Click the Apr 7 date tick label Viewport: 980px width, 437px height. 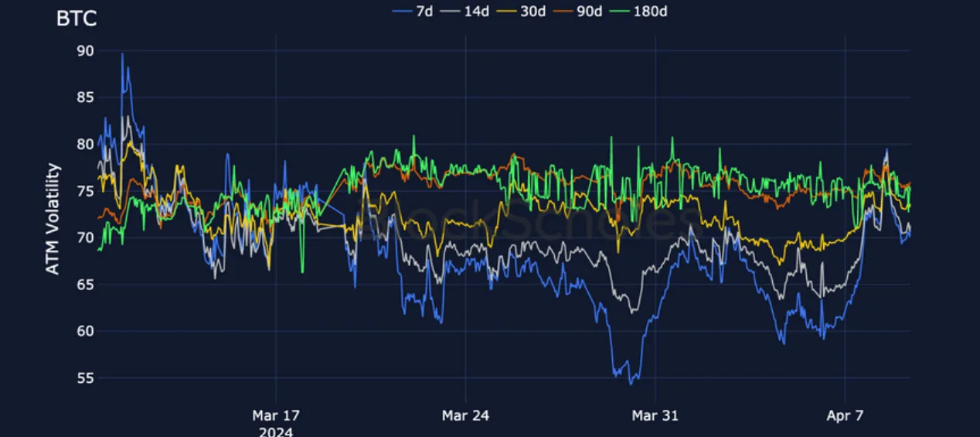[845, 416]
